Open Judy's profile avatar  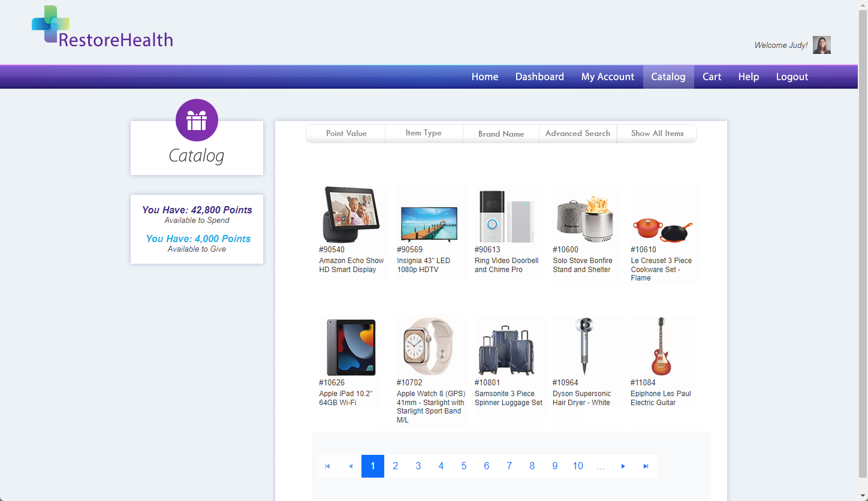[x=822, y=45]
